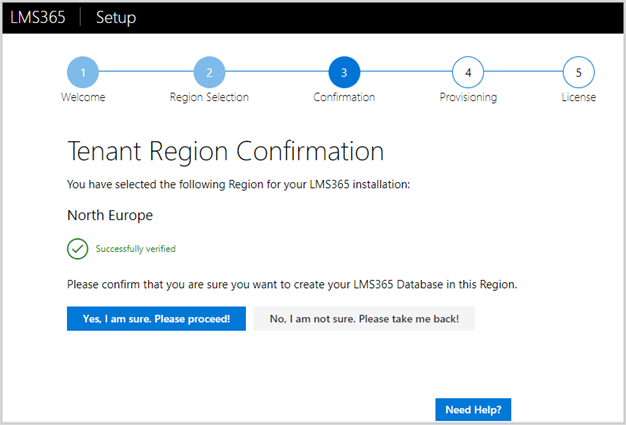Open the License step label
This screenshot has height=425, width=626.
[x=578, y=98]
